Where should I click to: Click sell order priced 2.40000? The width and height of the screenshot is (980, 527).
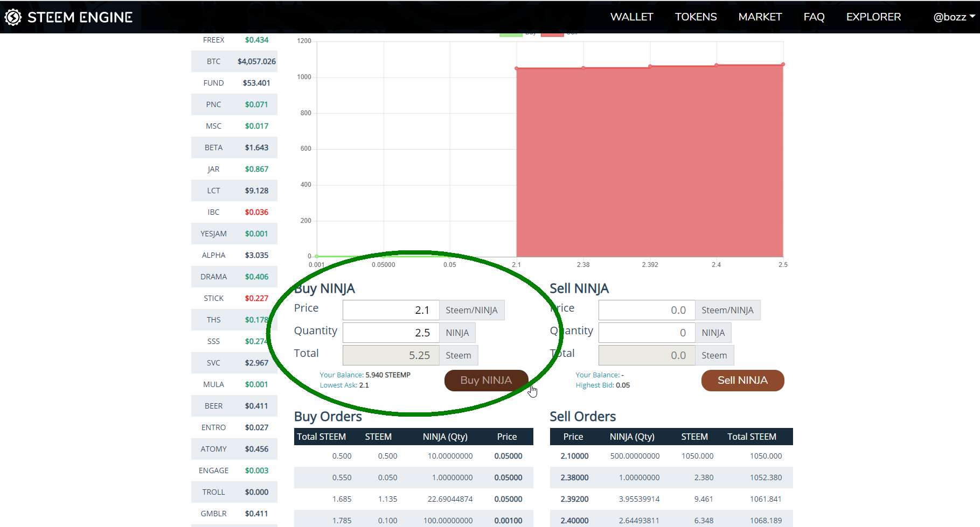coord(671,518)
